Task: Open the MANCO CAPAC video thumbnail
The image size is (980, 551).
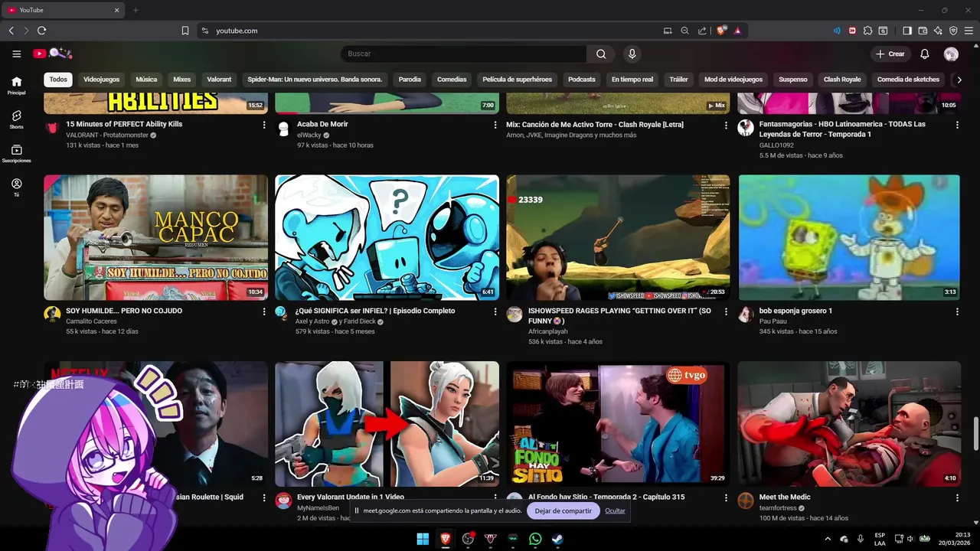Action: pyautogui.click(x=155, y=237)
